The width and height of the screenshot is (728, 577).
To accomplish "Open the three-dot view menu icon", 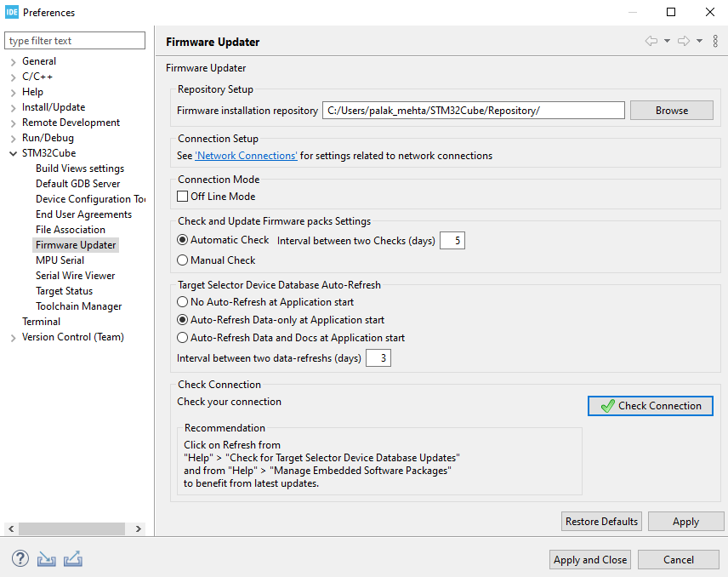I will (715, 41).
